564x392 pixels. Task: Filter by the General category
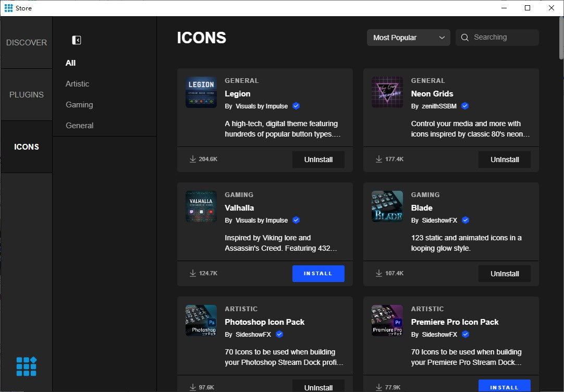[x=79, y=126]
